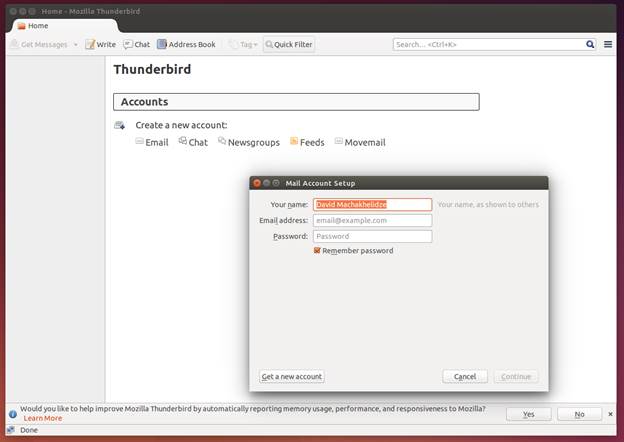The width and height of the screenshot is (624, 442).
Task: Click the "Create a new account:" text
Action: pyautogui.click(x=181, y=125)
